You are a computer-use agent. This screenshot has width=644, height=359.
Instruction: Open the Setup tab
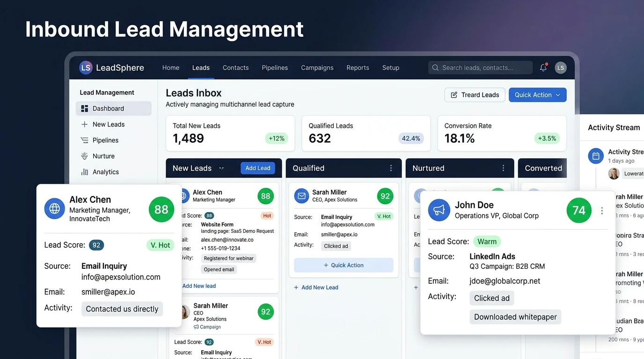[x=391, y=68]
